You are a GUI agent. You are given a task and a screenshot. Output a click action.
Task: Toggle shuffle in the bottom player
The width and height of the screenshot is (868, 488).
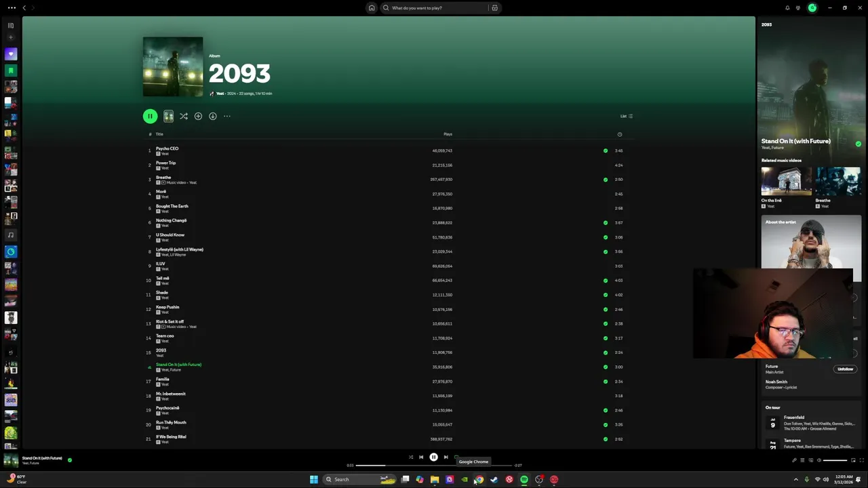click(x=410, y=457)
